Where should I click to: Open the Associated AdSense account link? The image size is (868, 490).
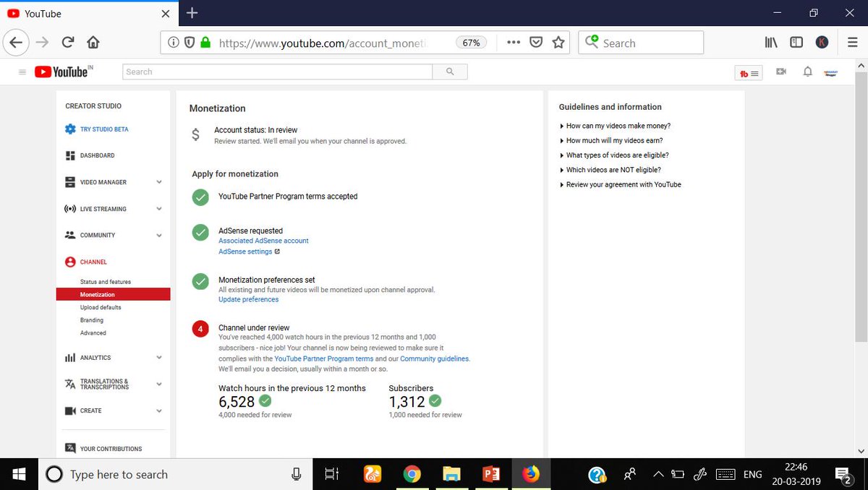(x=263, y=241)
